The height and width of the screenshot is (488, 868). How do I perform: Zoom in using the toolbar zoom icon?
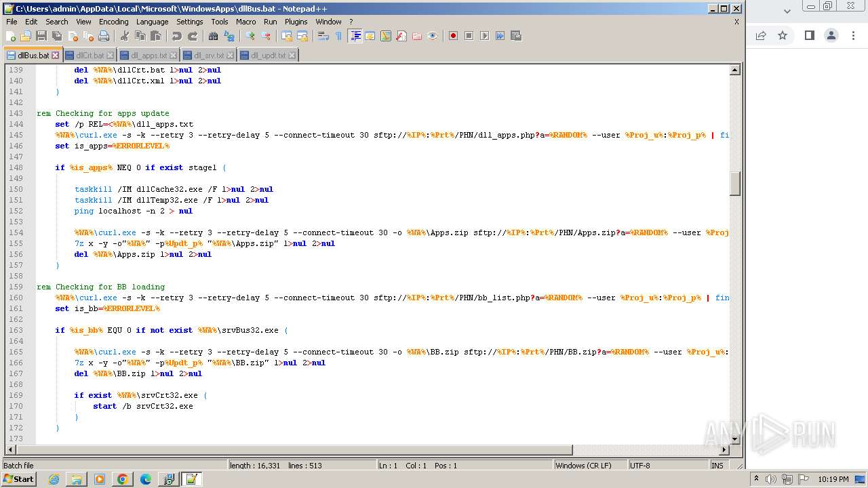tap(250, 36)
